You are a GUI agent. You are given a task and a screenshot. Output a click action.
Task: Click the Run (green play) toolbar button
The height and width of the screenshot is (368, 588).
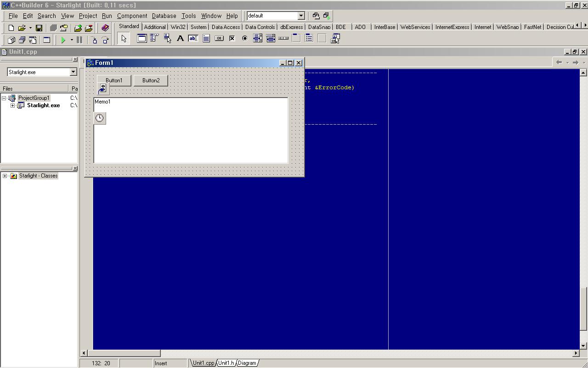click(x=63, y=40)
